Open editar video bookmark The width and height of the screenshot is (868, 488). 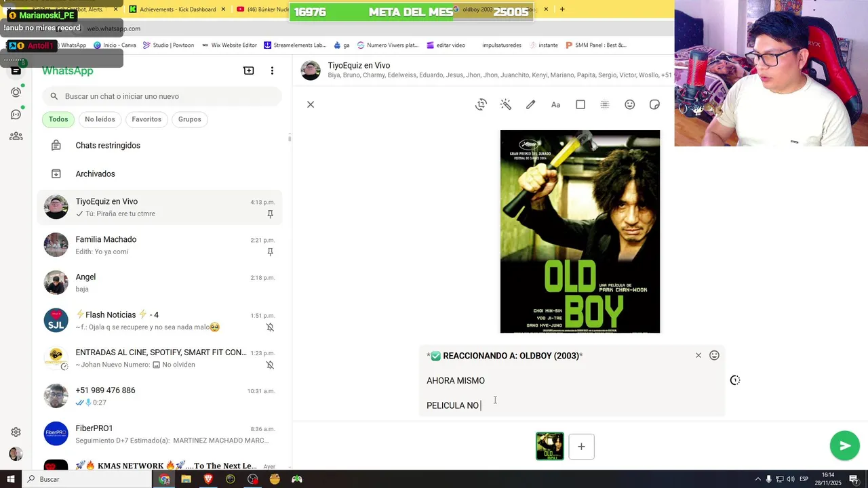click(x=446, y=45)
